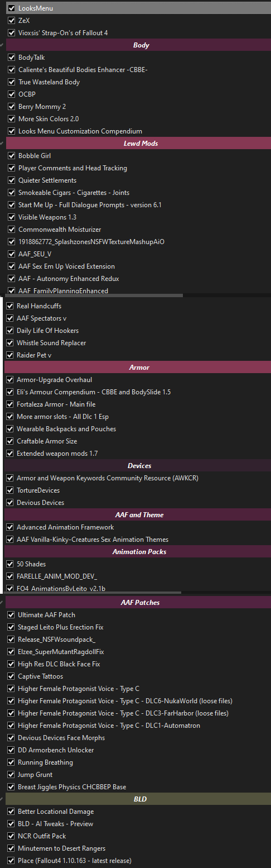The height and width of the screenshot is (868, 271).
Task: Toggle Devious Devices checkbox
Action: [x=10, y=503]
